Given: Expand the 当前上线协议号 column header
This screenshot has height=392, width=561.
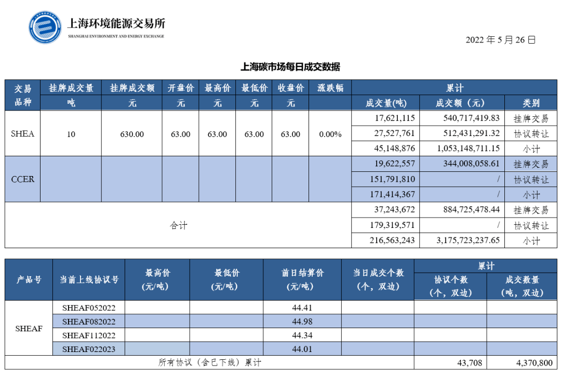Looking at the screenshot, I should (x=88, y=278).
